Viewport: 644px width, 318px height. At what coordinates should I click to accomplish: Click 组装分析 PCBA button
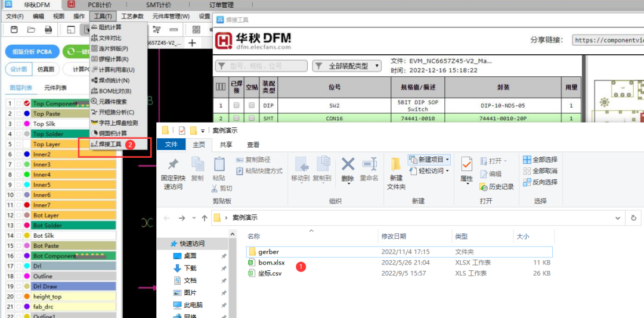(32, 52)
